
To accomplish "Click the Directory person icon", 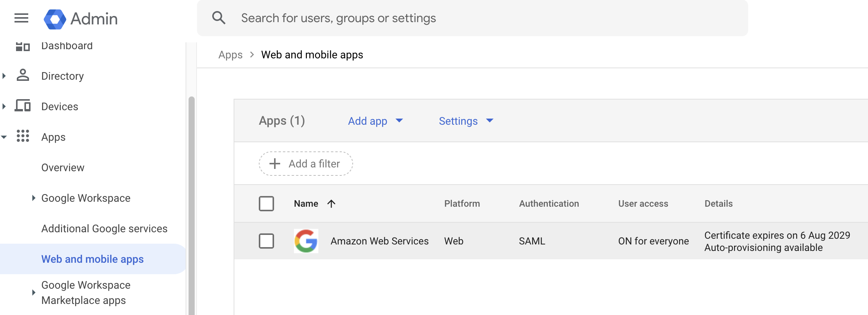I will (23, 75).
